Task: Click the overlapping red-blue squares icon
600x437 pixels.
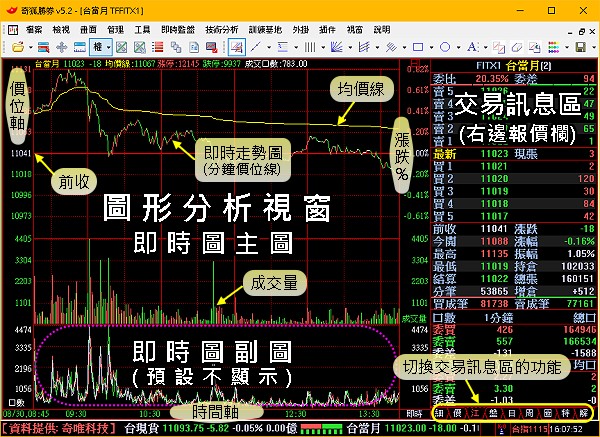Action: [x=499, y=47]
